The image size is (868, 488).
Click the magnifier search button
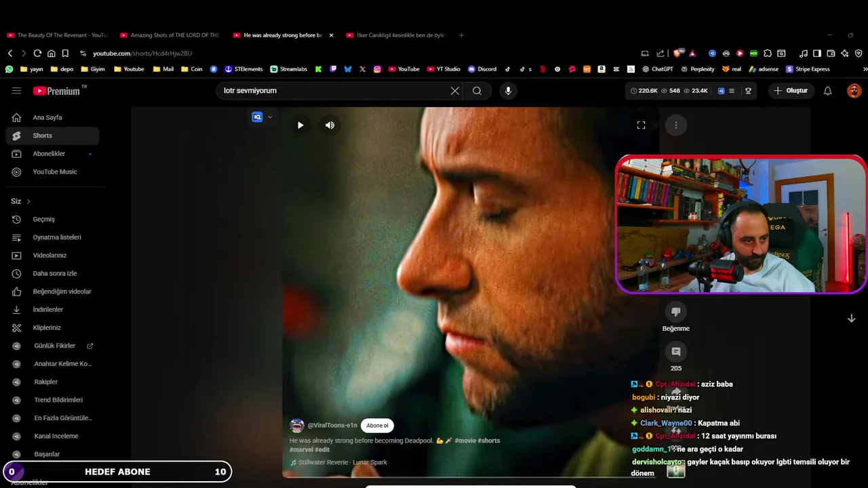coord(477,91)
